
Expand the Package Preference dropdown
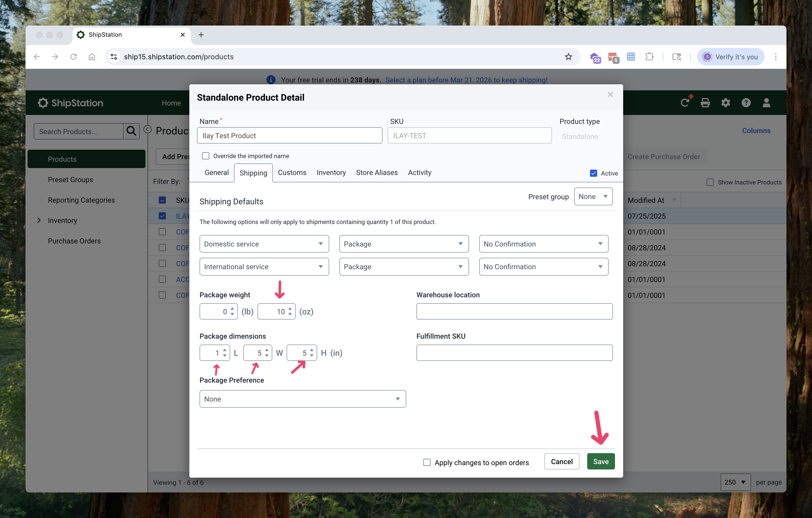pos(302,399)
